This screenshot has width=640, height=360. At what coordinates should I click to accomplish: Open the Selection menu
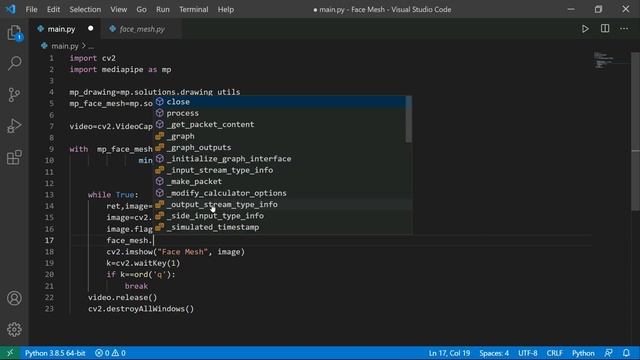coord(85,9)
